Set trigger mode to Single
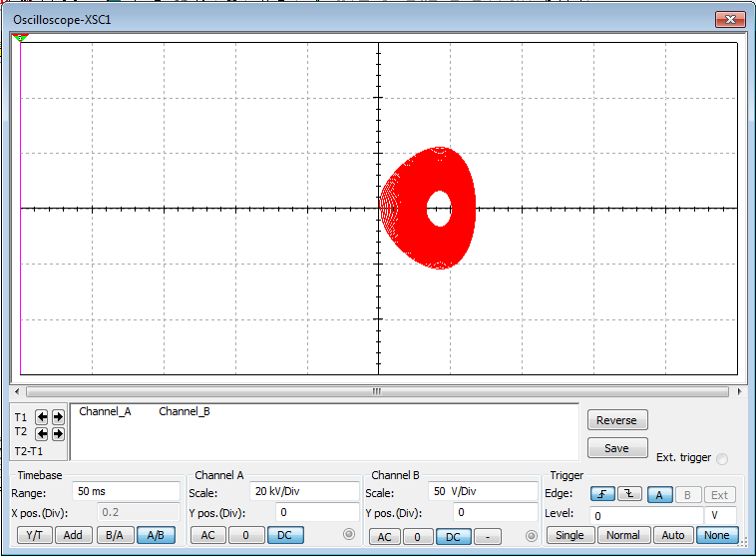 pyautogui.click(x=569, y=535)
